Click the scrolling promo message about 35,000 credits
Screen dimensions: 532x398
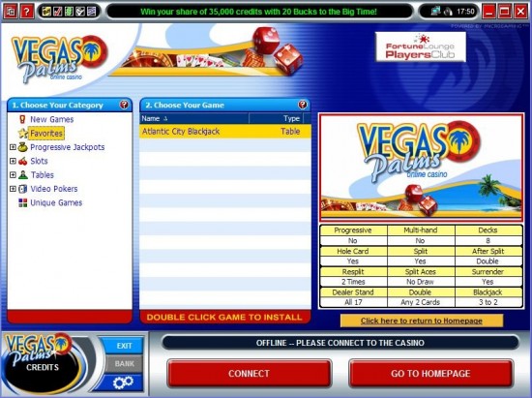point(258,12)
